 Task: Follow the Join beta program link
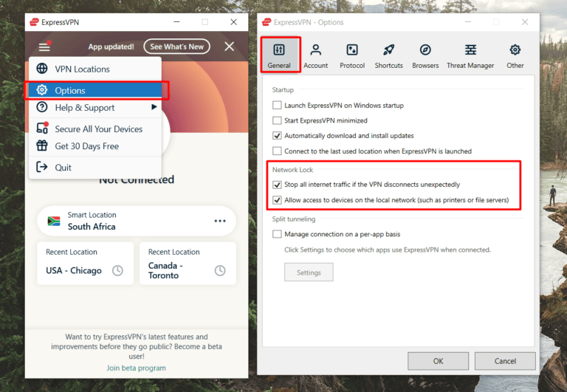(x=137, y=368)
